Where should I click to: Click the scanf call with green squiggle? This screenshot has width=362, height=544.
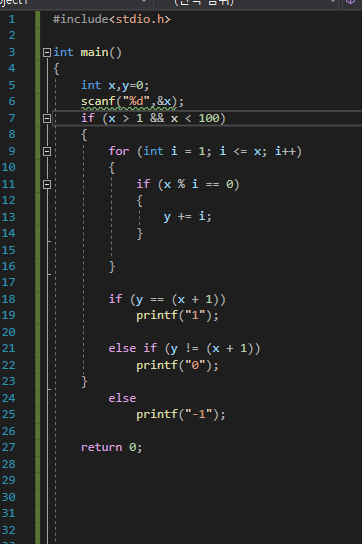(132, 102)
